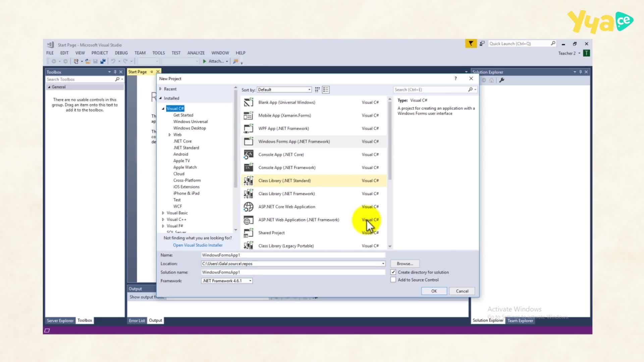Select the Mobile App (Xamarin.Forms) template icon
644x362 pixels.
249,115
